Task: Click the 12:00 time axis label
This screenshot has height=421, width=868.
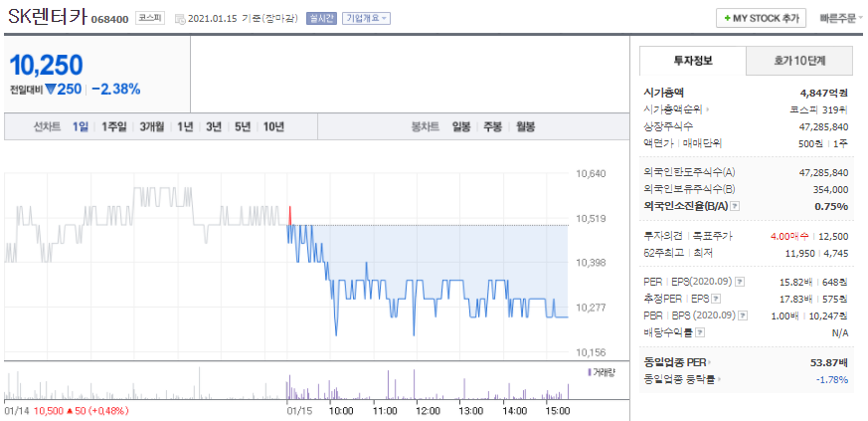Action: tap(428, 411)
